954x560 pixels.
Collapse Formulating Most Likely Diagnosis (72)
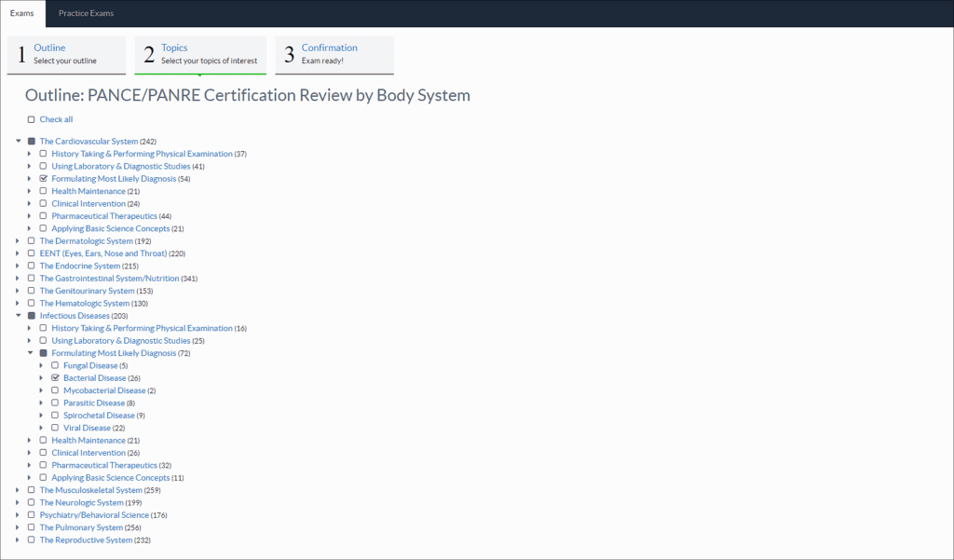click(x=30, y=353)
